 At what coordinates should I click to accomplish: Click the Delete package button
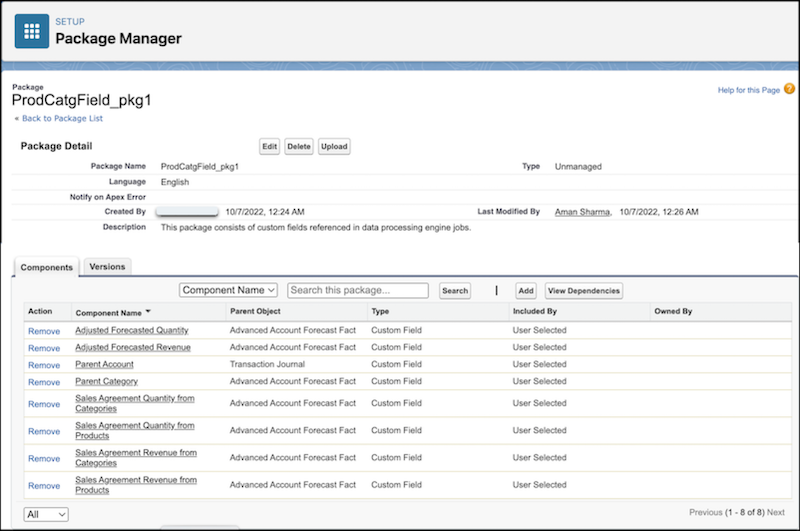click(298, 146)
